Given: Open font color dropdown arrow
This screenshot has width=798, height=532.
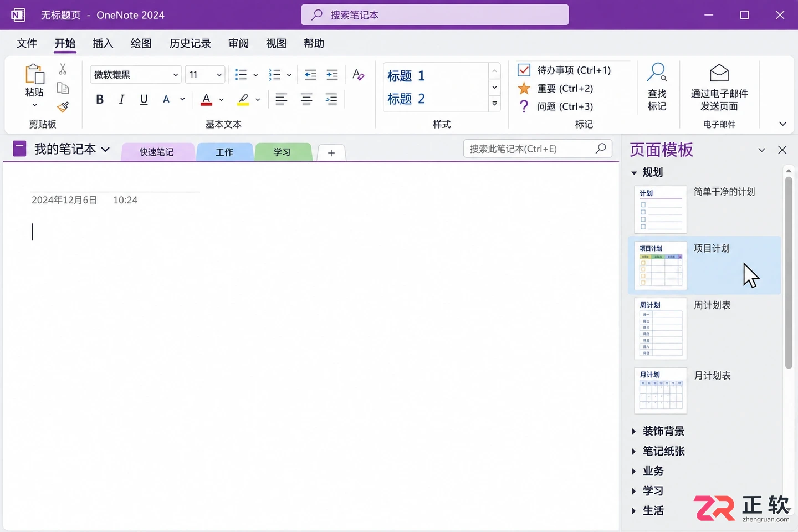Looking at the screenshot, I should pos(221,100).
